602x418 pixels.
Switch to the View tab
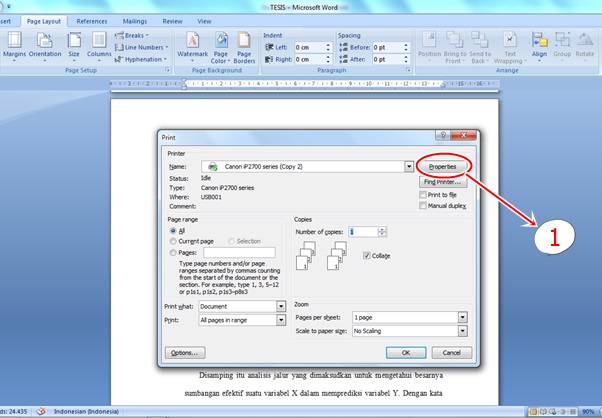click(204, 21)
